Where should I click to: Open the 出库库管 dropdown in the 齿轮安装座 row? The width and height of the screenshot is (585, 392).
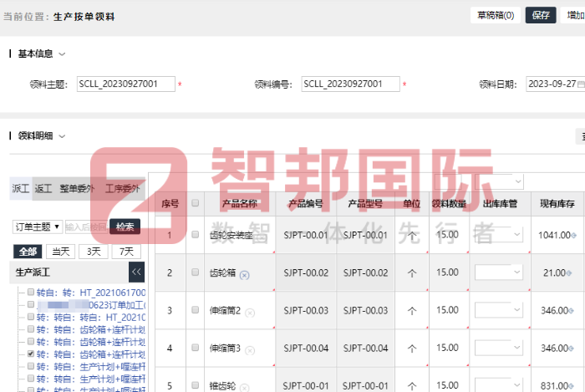tap(498, 235)
